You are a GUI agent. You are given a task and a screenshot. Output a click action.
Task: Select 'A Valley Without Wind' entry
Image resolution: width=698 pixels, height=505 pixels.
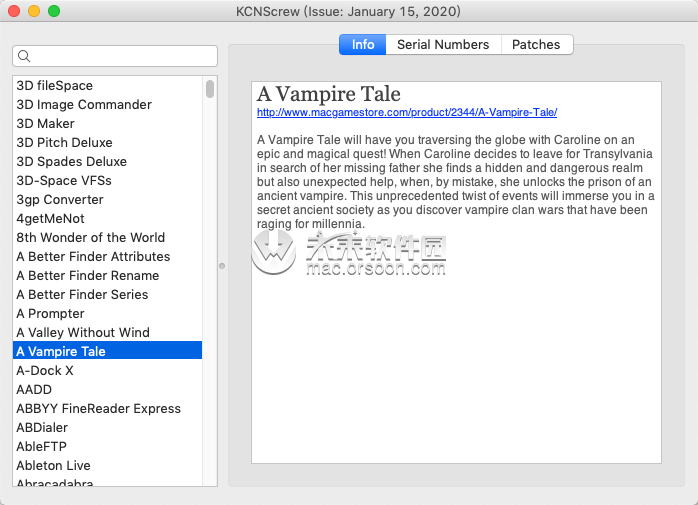click(107, 333)
